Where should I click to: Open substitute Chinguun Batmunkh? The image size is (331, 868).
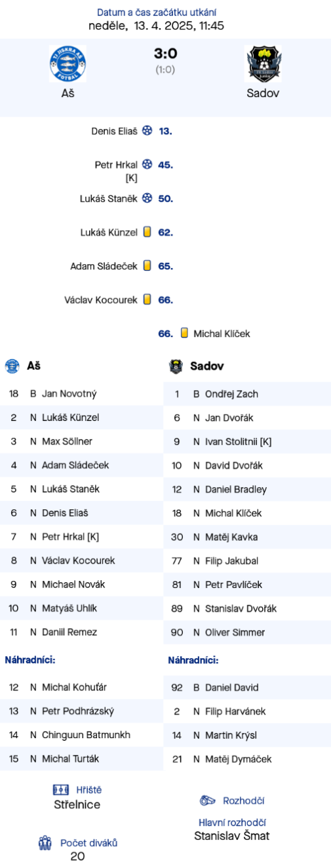(86, 735)
